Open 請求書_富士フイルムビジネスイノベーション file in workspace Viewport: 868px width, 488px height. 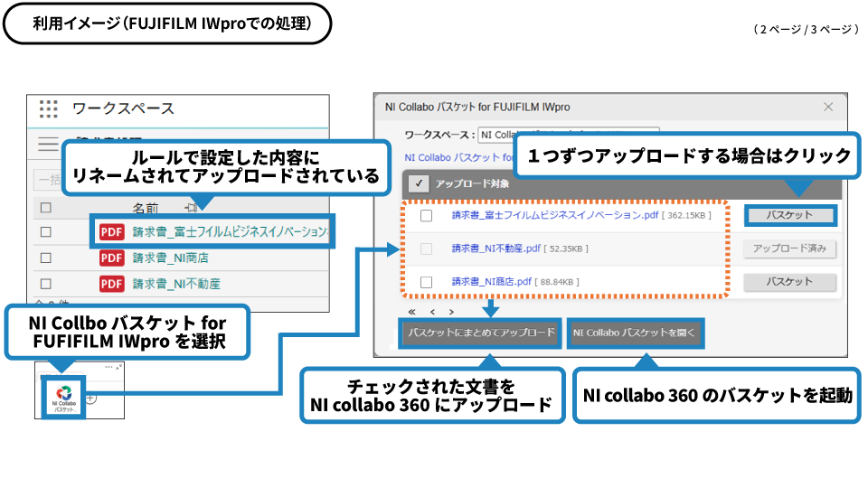tap(231, 232)
